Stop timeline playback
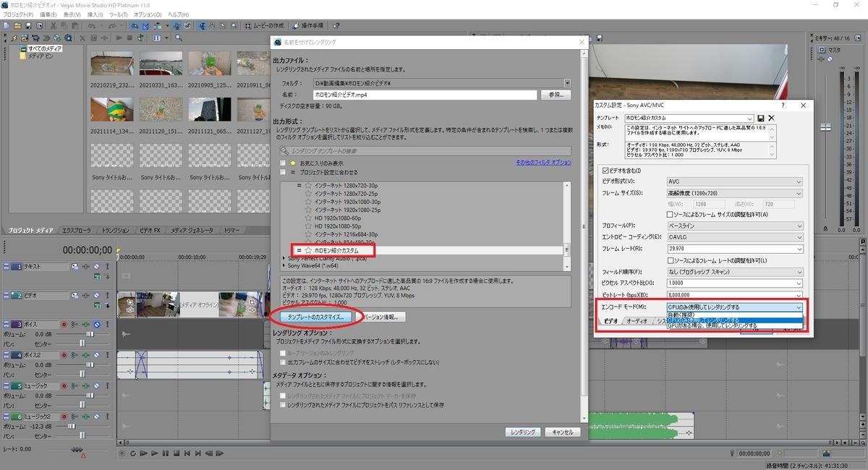Viewport: 868px width, 470px height. pos(176,453)
